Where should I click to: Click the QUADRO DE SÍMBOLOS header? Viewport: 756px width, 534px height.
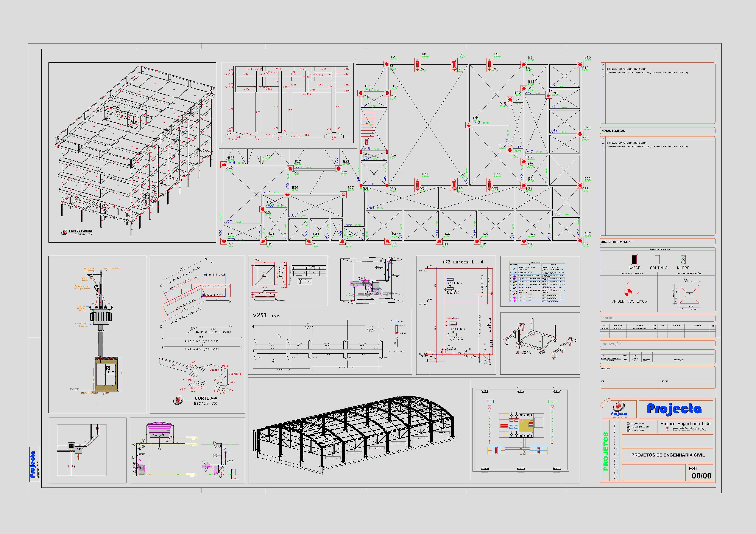tap(616, 242)
